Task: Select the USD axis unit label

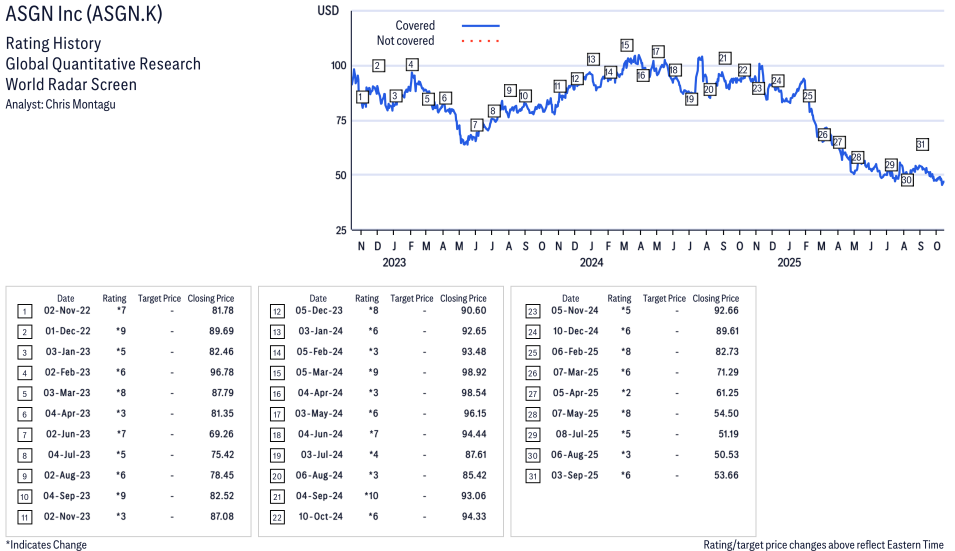Action: pos(328,10)
